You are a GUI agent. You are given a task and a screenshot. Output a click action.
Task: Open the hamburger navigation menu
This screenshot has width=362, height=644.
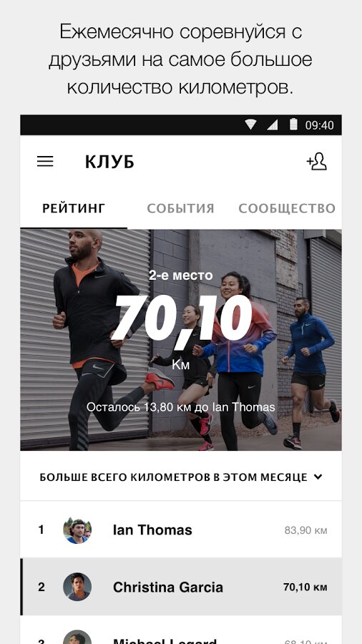pos(45,162)
